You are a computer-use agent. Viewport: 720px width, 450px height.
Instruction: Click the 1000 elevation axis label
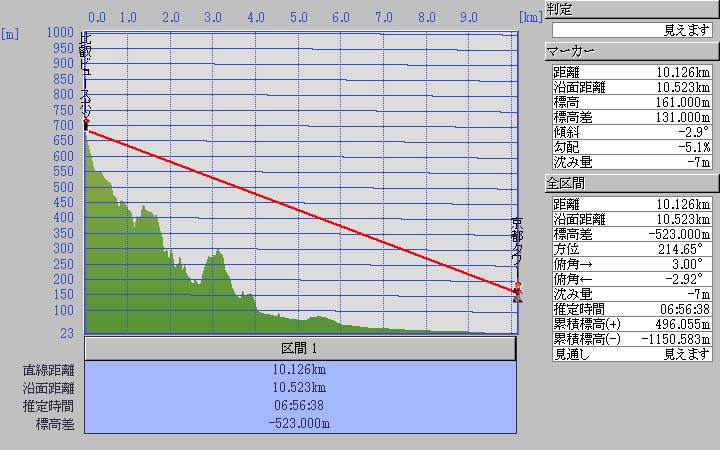[x=60, y=33]
